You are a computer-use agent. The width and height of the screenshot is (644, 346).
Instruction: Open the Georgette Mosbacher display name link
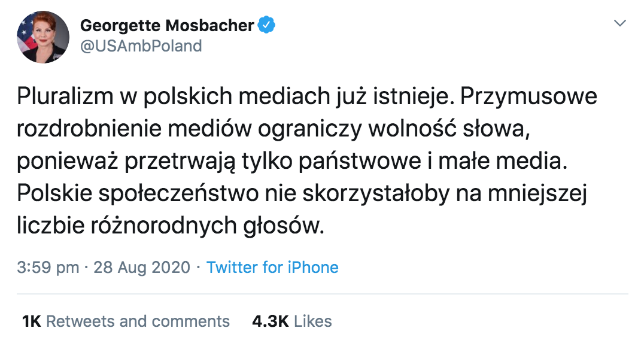click(x=168, y=26)
